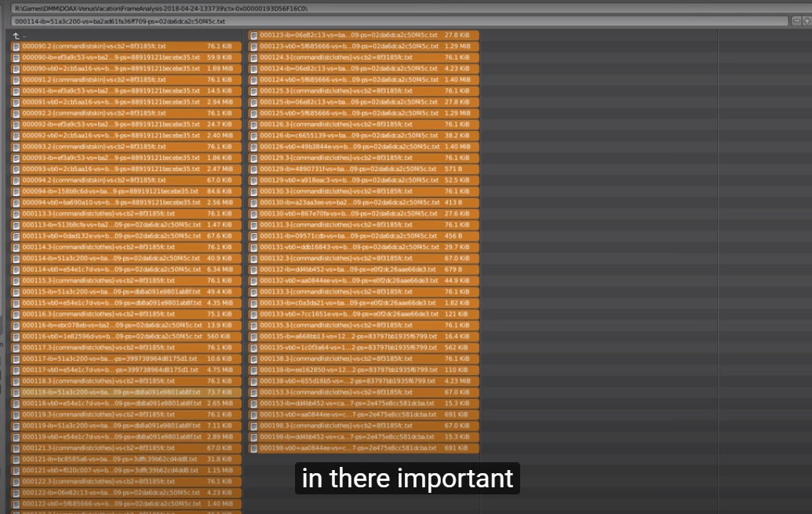Click file icon of 000122.3-{commandlistclothes} row

tap(16, 481)
